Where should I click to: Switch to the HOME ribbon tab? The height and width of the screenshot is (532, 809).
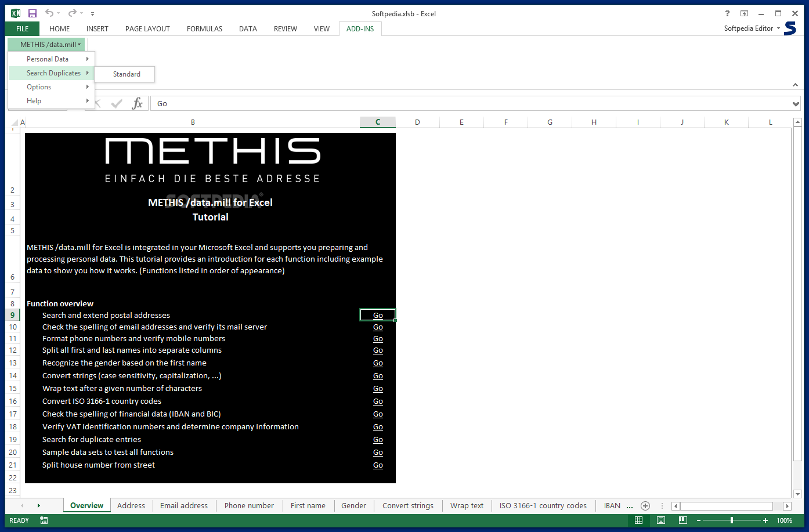click(x=59, y=28)
